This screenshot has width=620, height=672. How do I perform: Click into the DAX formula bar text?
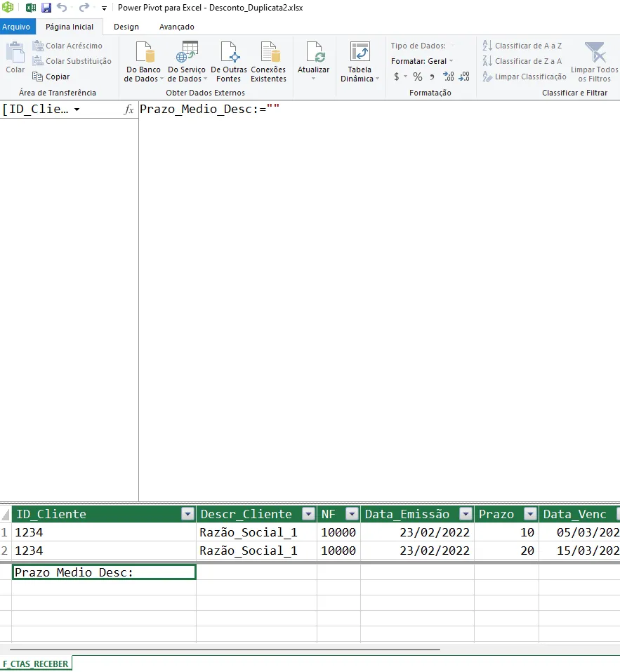[x=209, y=109]
